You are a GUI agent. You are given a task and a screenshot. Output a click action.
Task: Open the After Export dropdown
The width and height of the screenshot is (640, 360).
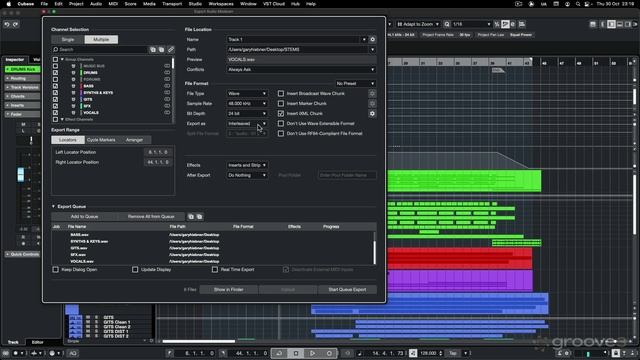(247, 175)
